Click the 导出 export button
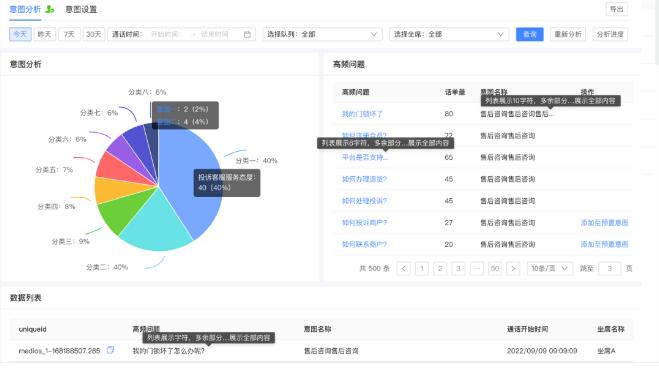 coord(617,9)
